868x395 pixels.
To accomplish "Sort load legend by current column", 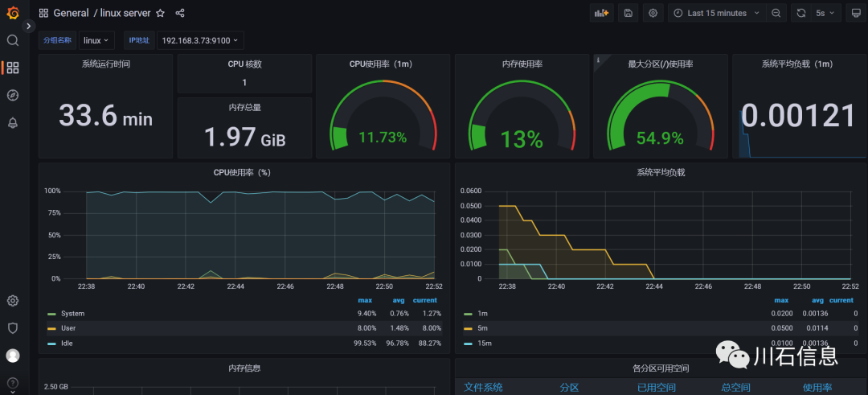I will [841, 300].
